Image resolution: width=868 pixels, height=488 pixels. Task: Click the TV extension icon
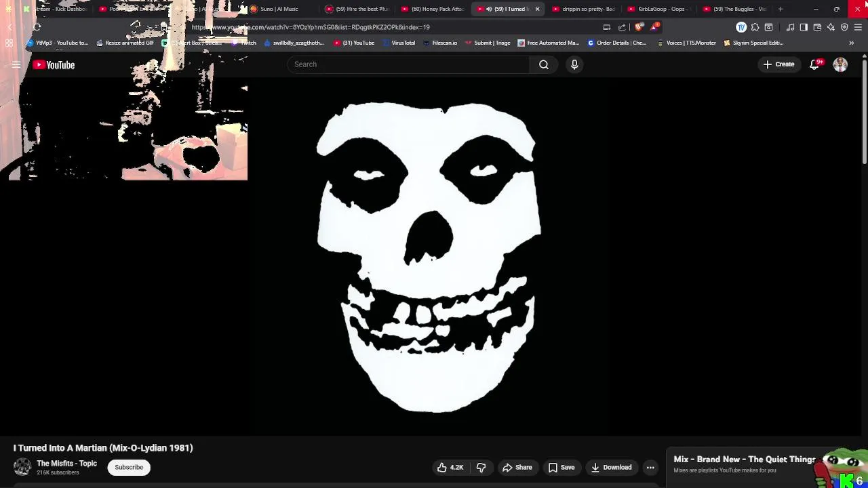(x=741, y=27)
